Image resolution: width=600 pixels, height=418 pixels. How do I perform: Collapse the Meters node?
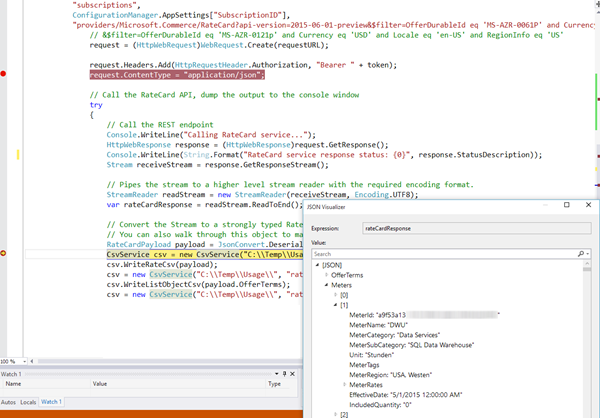pyautogui.click(x=325, y=285)
